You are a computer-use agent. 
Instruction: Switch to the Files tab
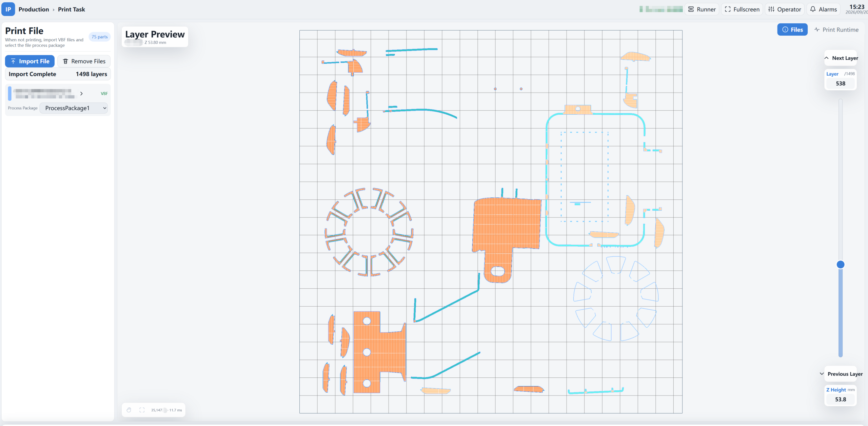tap(792, 30)
